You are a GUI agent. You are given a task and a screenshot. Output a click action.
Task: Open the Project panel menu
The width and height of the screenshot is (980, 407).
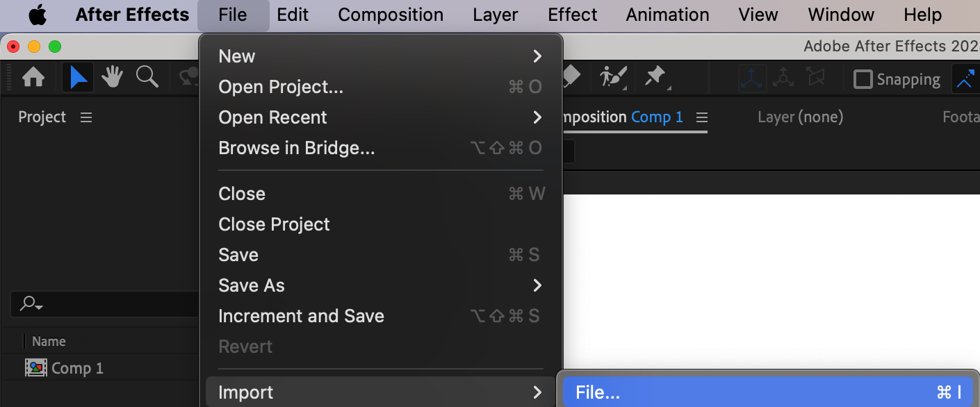tap(86, 117)
